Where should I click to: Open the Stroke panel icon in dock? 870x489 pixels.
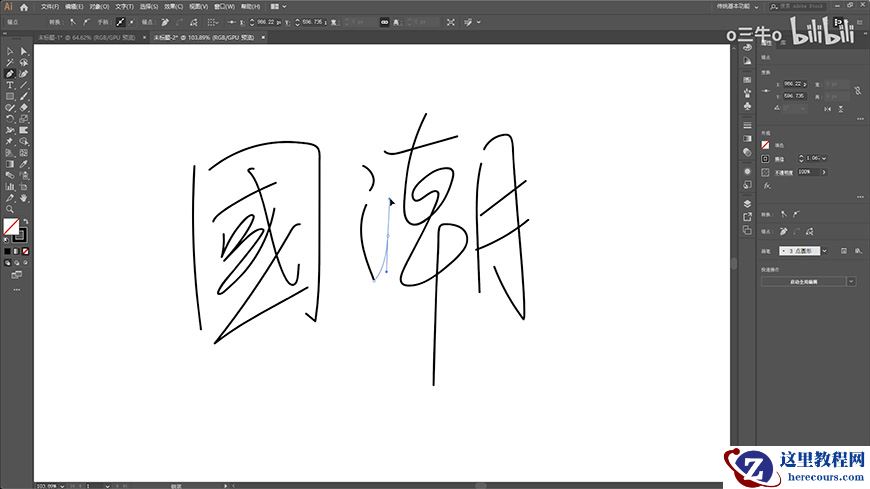[747, 125]
